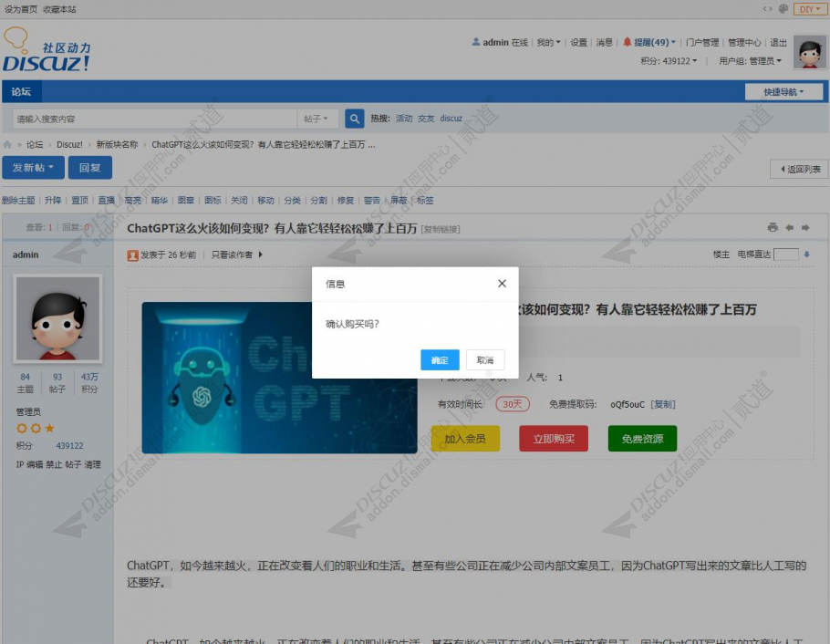This screenshot has width=830, height=644.
Task: Go to previous thread arrow icon
Action: click(789, 227)
